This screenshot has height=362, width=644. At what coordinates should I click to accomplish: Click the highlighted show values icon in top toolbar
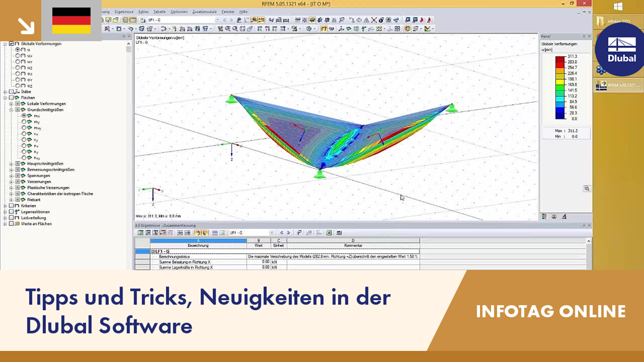[x=261, y=20]
